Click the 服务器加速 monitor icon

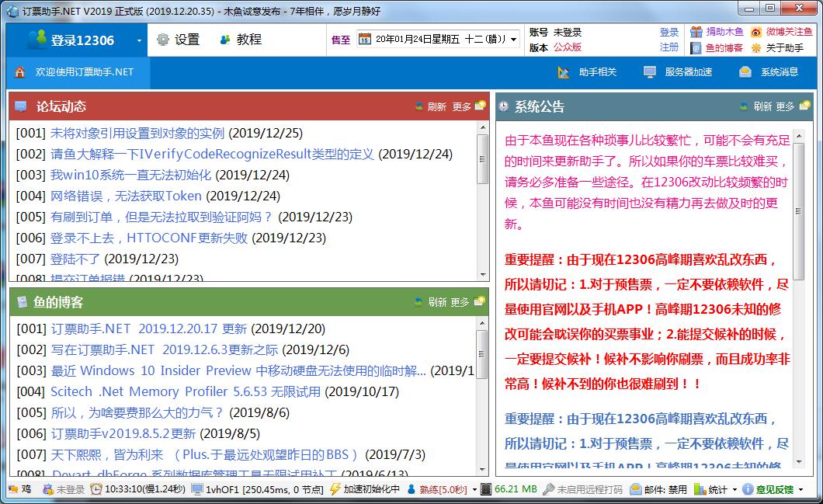point(650,72)
